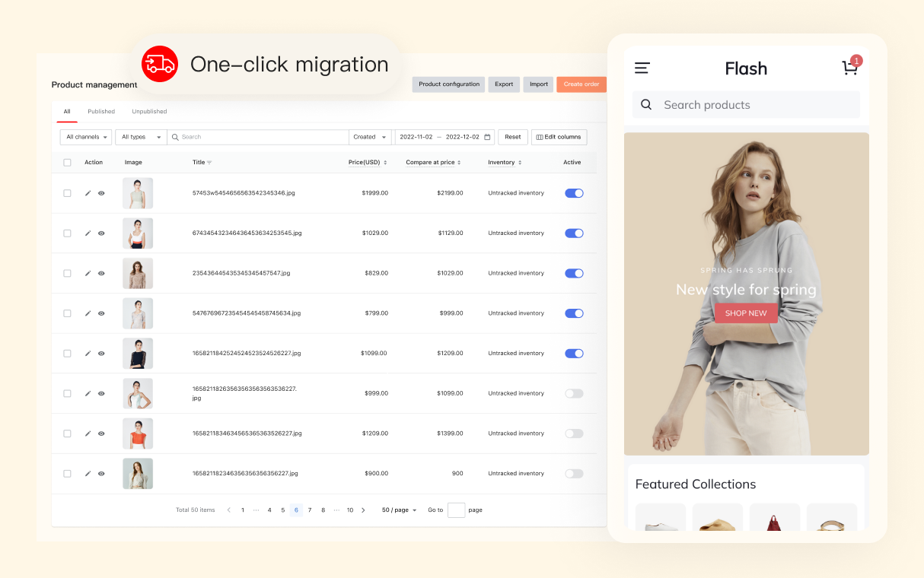Screen dimensions: 924x578
Task: Edit the $999.00 product with pencil icon
Action: coord(88,393)
